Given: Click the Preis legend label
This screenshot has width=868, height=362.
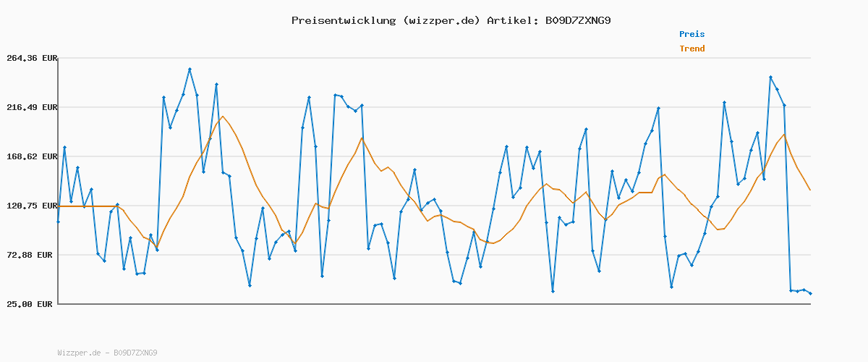Looking at the screenshot, I should pos(692,34).
